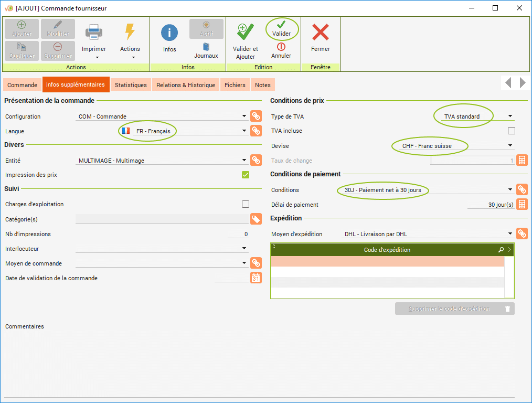
Task: Click the Catégorie(s) tag icon
Action: [256, 219]
